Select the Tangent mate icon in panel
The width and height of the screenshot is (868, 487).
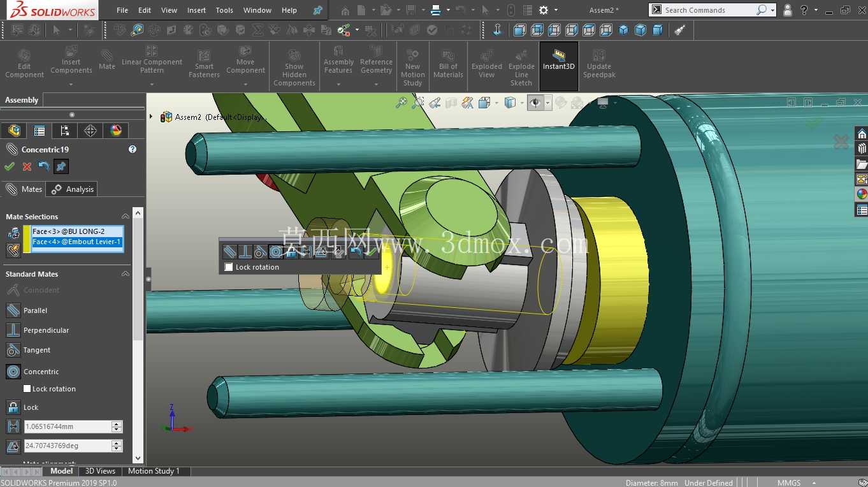pos(13,350)
